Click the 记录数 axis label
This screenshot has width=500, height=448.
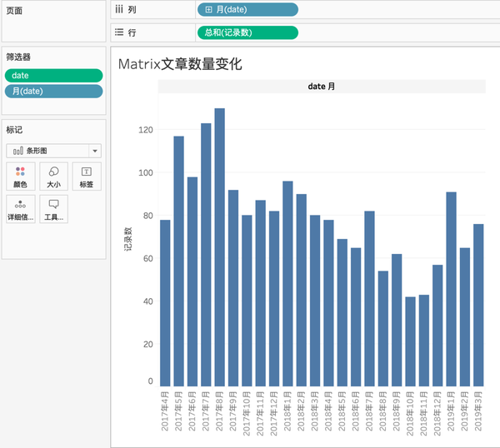[x=127, y=239]
